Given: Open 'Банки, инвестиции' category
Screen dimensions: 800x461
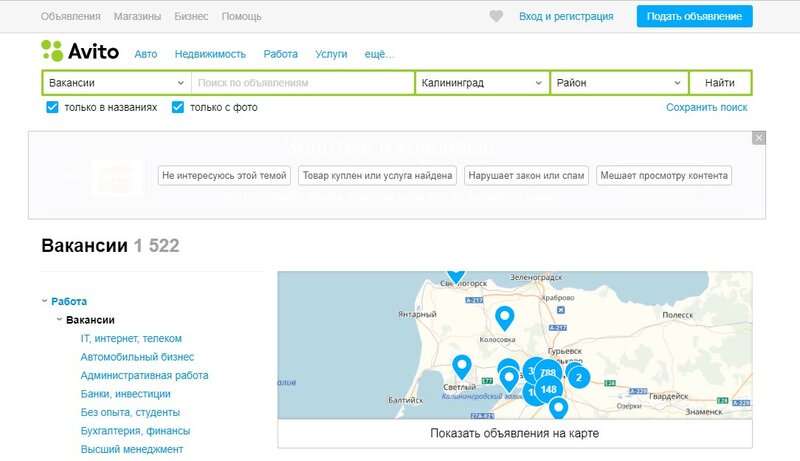Looking at the screenshot, I should [x=126, y=394].
